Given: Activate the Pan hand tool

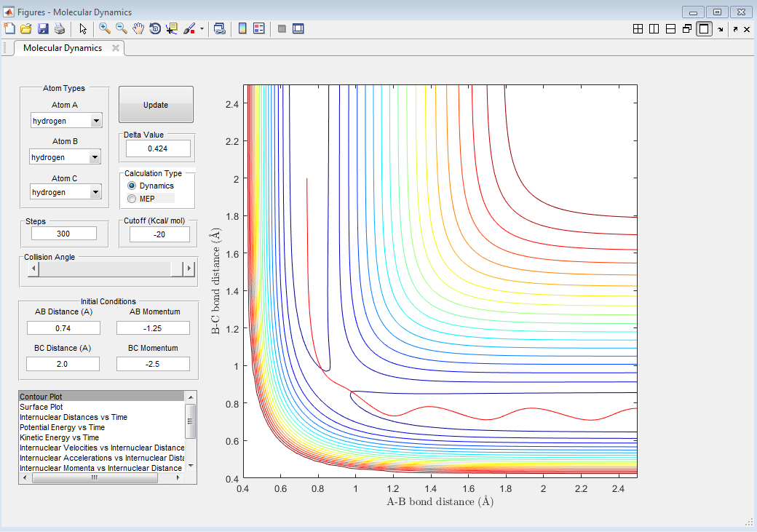Looking at the screenshot, I should coord(138,28).
